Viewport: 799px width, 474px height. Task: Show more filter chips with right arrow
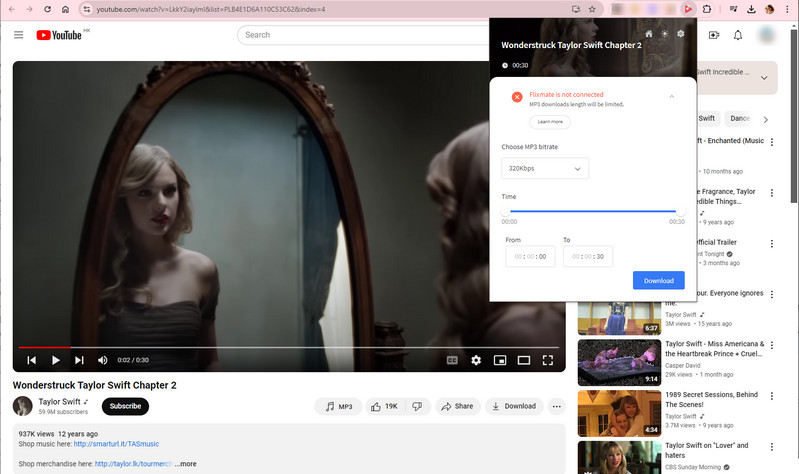pos(765,119)
